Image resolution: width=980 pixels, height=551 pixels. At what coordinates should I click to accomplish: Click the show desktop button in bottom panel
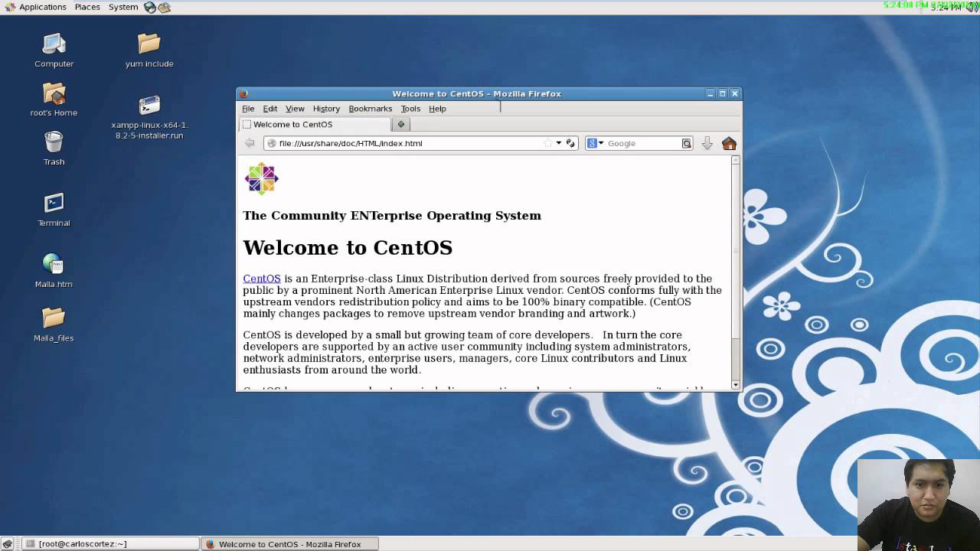coord(8,544)
